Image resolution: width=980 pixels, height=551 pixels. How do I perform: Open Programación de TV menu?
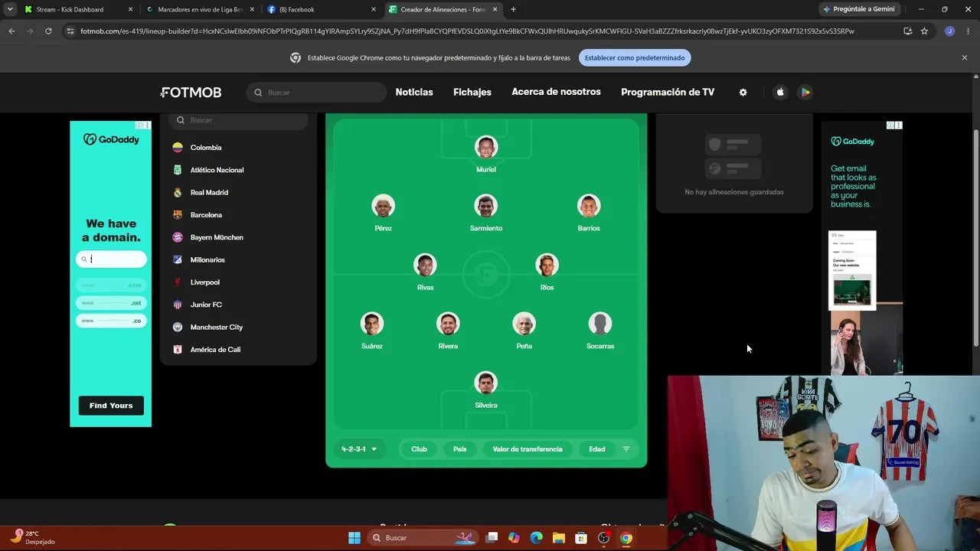click(x=668, y=92)
